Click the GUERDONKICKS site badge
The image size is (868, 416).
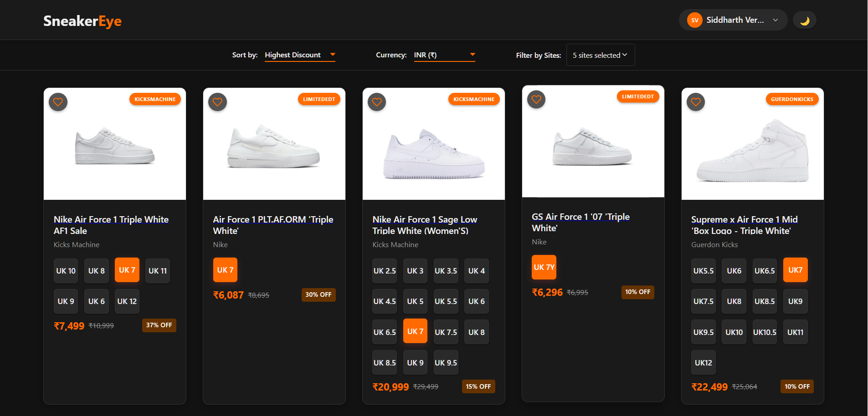tap(792, 99)
